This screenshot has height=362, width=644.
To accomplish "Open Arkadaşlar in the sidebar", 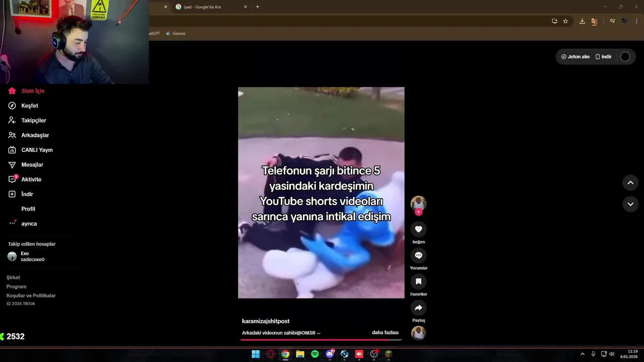I will [x=35, y=135].
